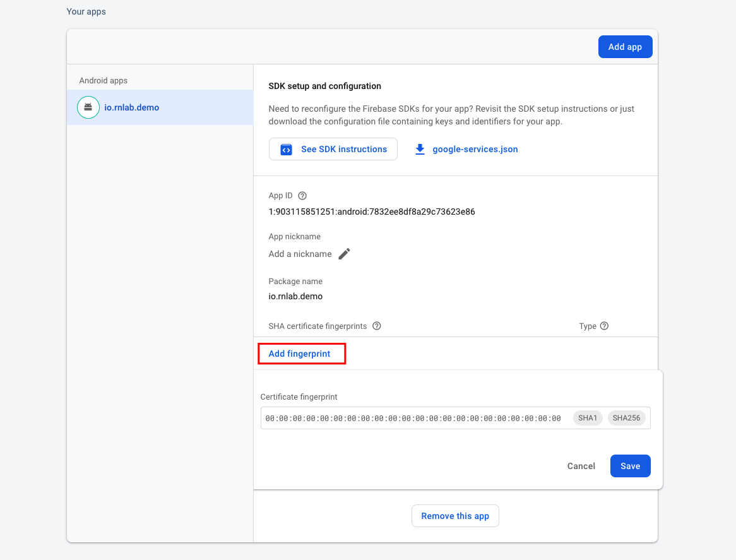Screen dimensions: 736x560
Task: Switch to the Android apps section
Action: 103,80
